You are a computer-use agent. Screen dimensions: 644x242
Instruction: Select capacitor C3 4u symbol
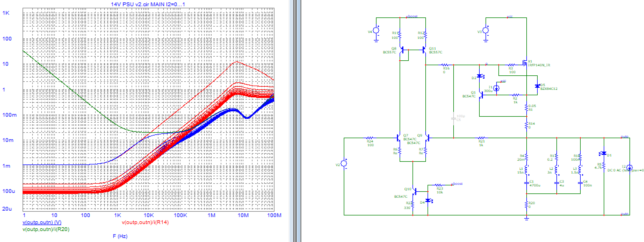click(x=557, y=183)
